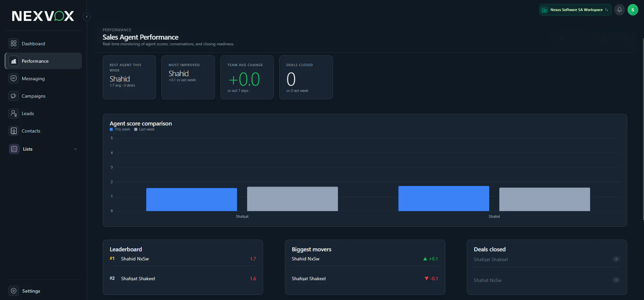Click the #2 rank badge
644x300 pixels.
[x=112, y=278]
